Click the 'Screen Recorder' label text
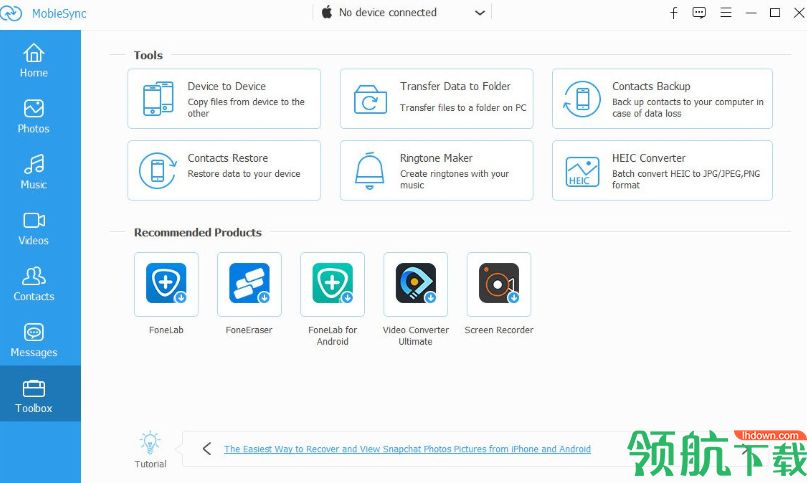Viewport: 807px width, 483px height. pos(499,330)
